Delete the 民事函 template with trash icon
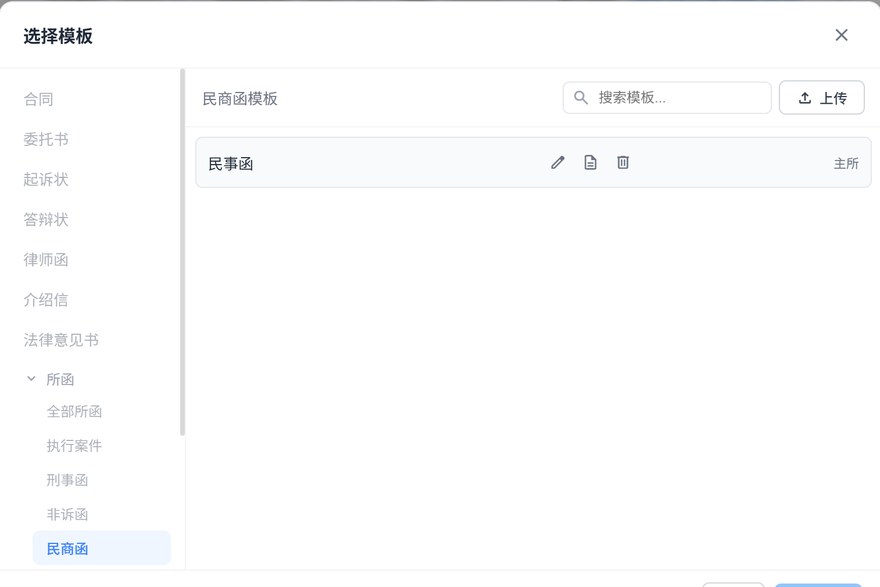Image resolution: width=880 pixels, height=587 pixels. click(623, 163)
